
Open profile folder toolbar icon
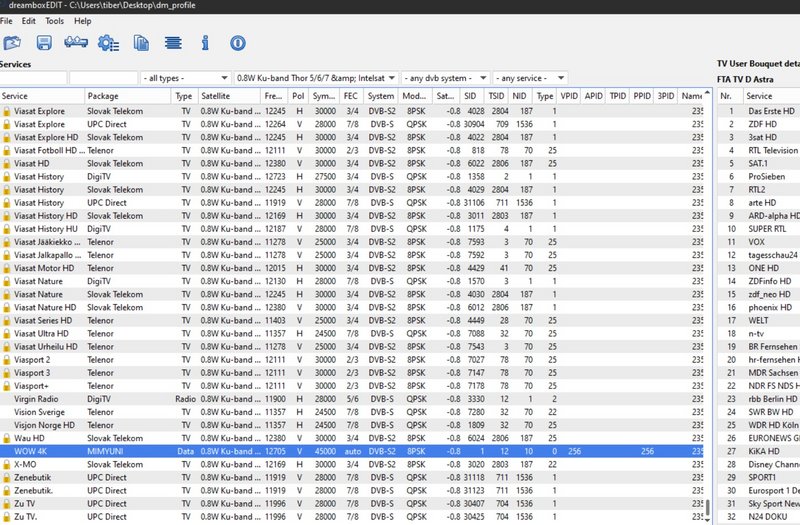(12, 43)
